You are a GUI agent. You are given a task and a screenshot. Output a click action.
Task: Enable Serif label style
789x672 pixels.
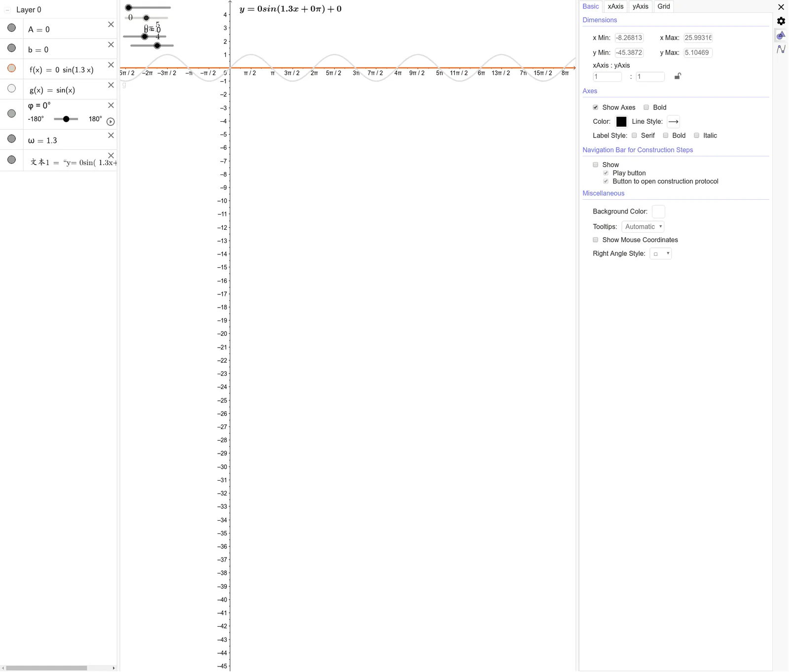635,135
